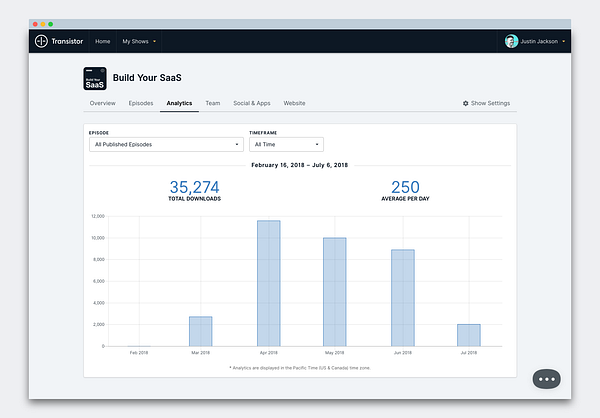Expand the Justin Jackson account menu arrow
Screen dimensions: 600x418
click(564, 41)
